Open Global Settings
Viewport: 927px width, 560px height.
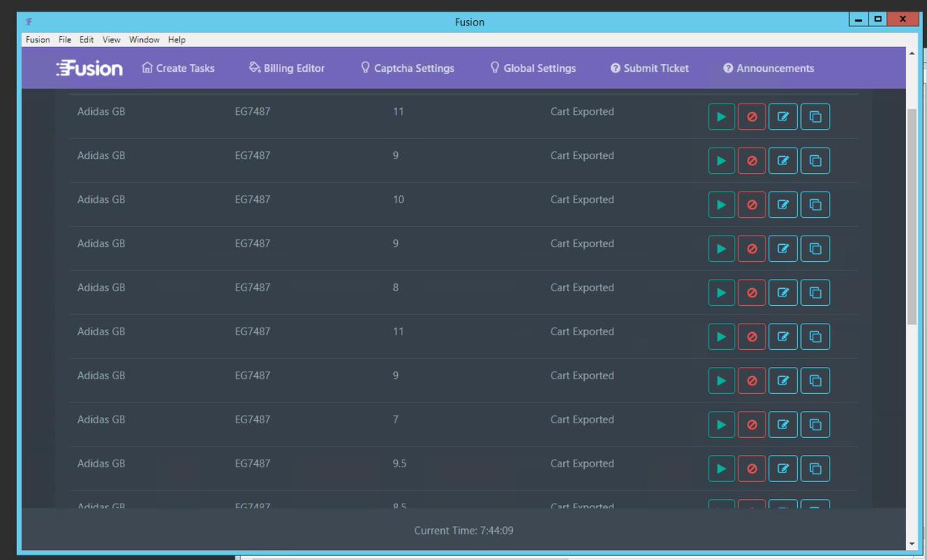(533, 68)
